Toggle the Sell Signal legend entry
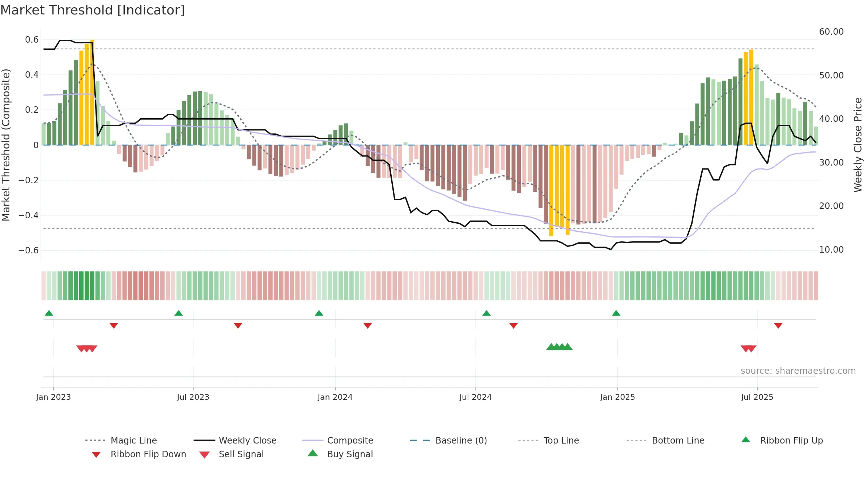Image resolution: width=868 pixels, height=488 pixels. click(231, 454)
